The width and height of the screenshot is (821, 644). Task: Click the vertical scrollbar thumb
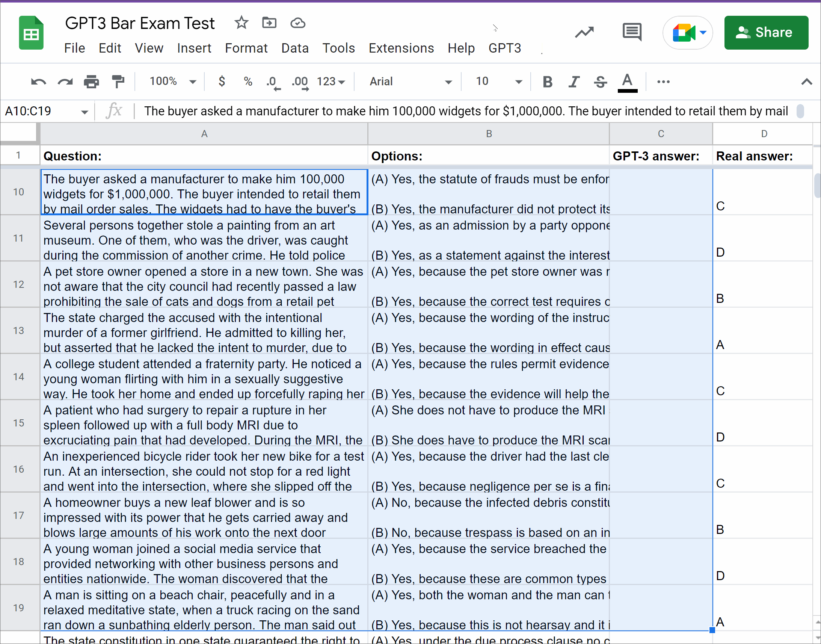(817, 186)
